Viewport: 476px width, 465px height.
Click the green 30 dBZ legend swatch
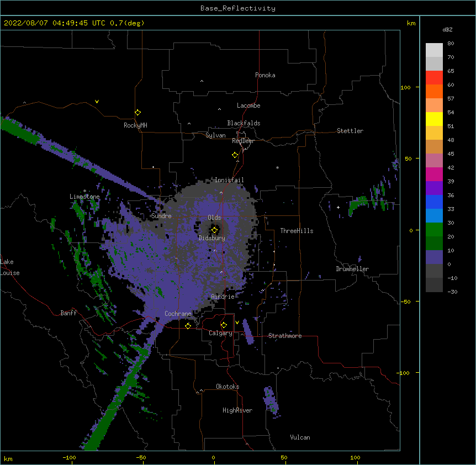pyautogui.click(x=434, y=230)
